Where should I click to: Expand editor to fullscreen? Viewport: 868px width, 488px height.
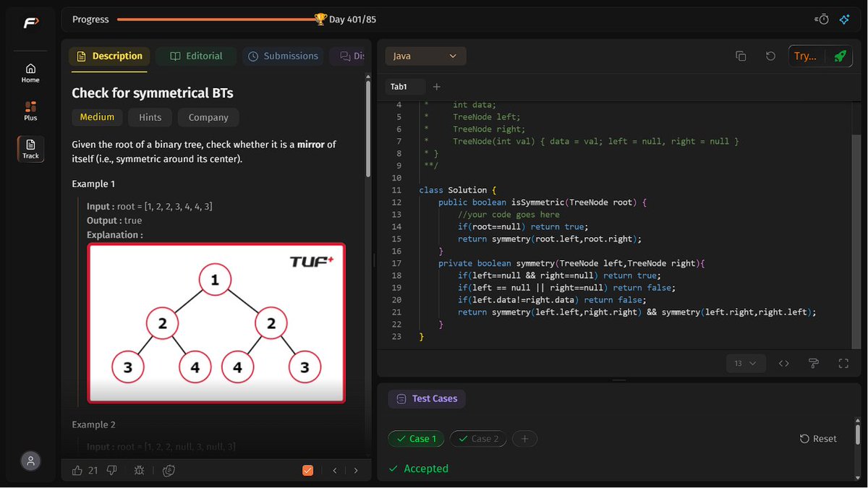843,363
